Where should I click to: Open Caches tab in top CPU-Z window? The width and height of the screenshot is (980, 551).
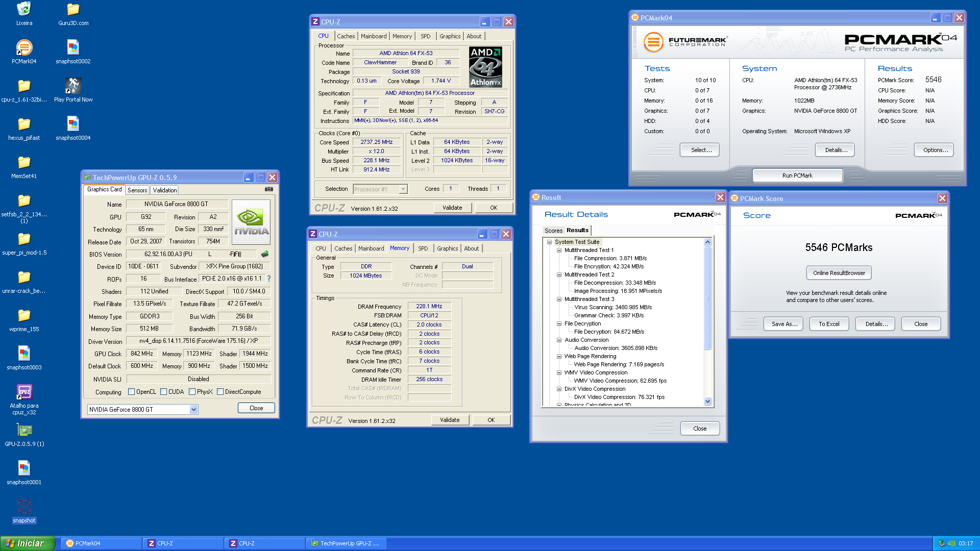click(x=346, y=36)
